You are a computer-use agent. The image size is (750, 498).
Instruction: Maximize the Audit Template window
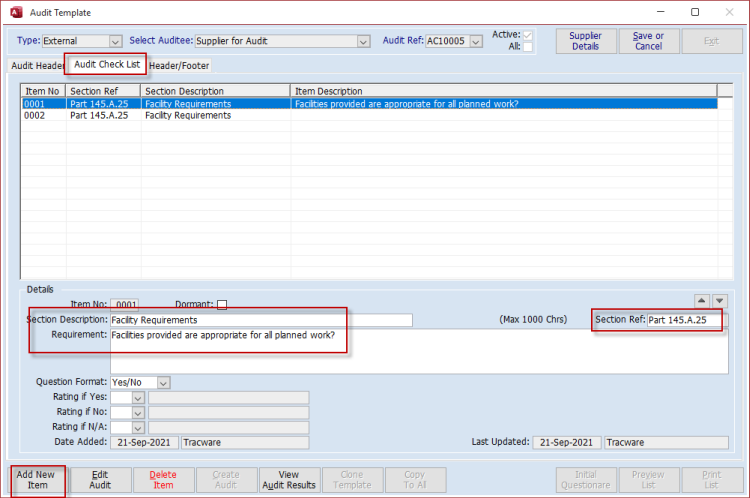point(695,12)
